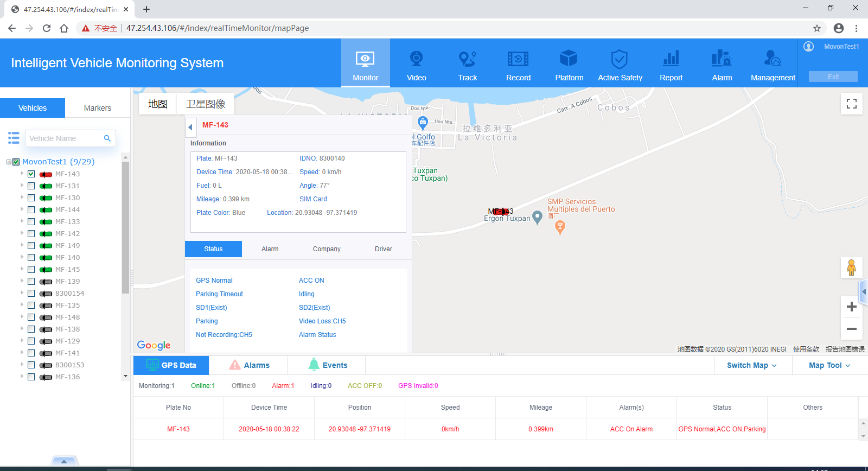The width and height of the screenshot is (868, 471).
Task: Open the Driver tab in info panel
Action: pos(384,249)
